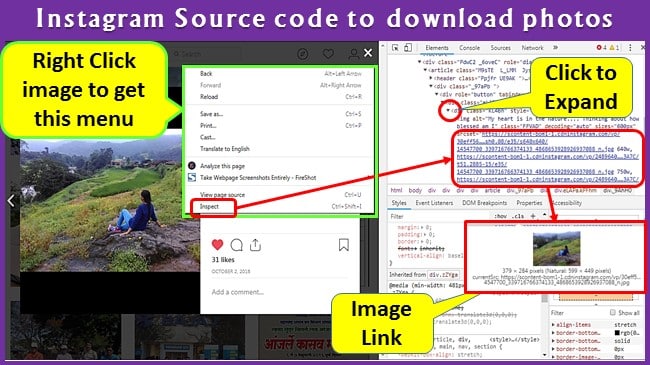Image resolution: width=650 pixels, height=365 pixels.
Task: Click the share post icon
Action: point(255,245)
